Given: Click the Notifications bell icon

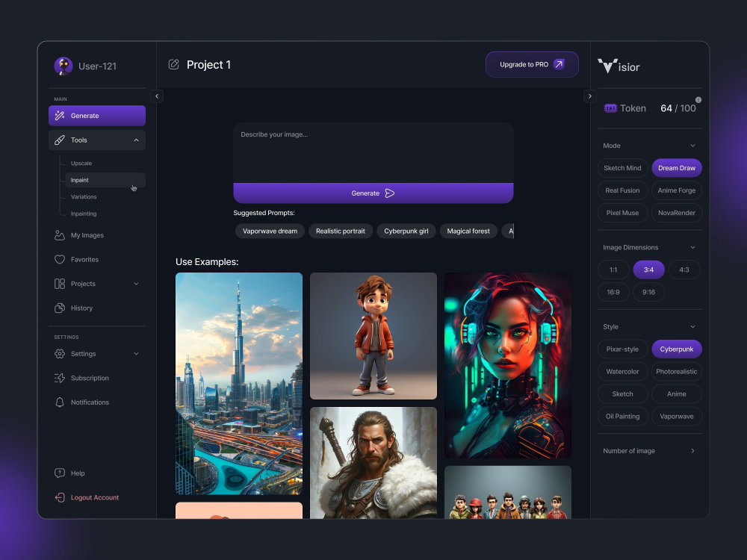Looking at the screenshot, I should point(60,402).
